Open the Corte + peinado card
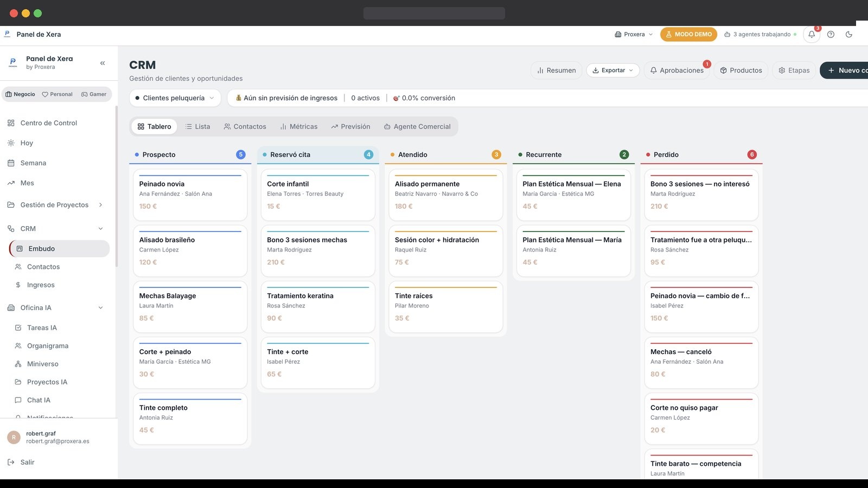Image resolution: width=868 pixels, height=488 pixels. (x=190, y=363)
